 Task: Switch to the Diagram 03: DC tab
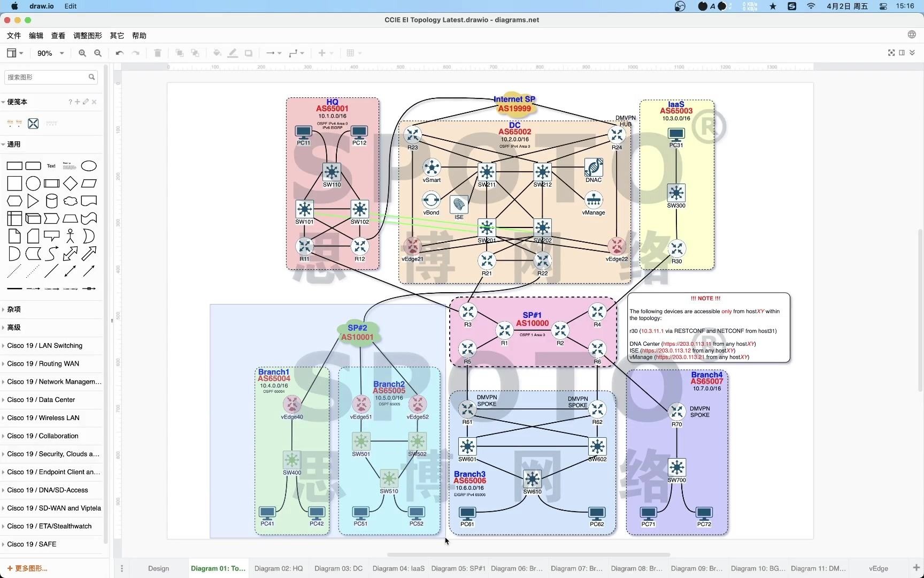coord(338,568)
